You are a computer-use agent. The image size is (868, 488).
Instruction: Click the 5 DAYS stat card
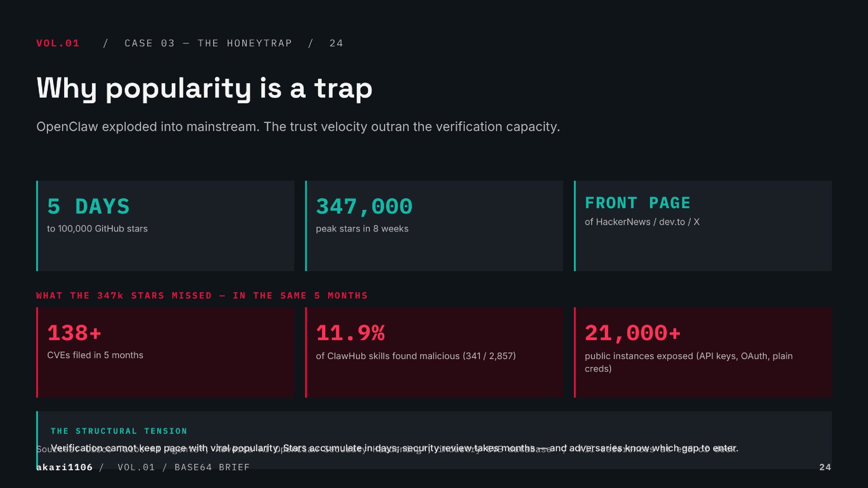click(165, 226)
